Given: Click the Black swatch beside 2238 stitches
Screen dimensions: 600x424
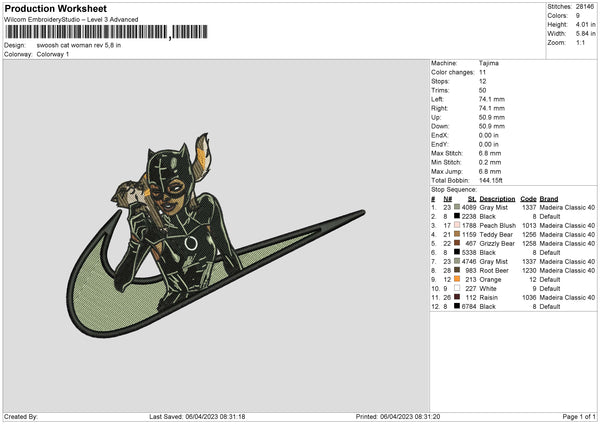Looking at the screenshot, I should click(x=457, y=216).
